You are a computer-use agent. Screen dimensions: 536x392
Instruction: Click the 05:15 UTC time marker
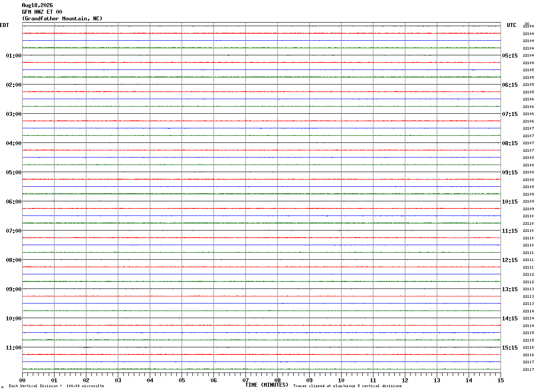point(510,56)
